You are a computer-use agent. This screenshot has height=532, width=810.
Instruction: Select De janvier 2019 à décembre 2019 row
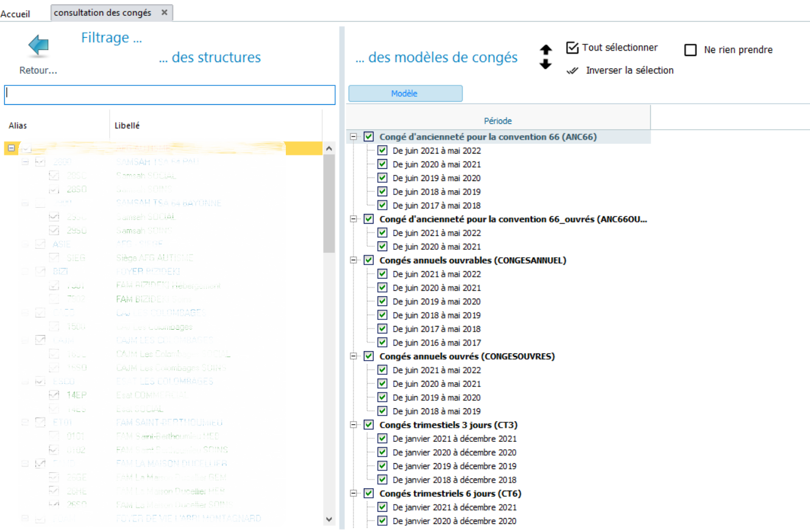(454, 466)
